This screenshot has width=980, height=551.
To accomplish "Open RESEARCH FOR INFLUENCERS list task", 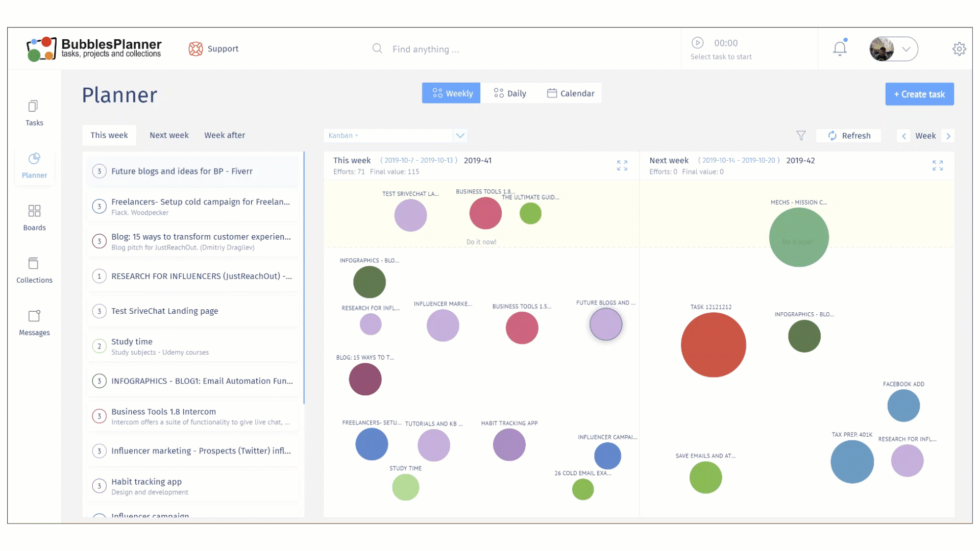I will click(x=193, y=276).
